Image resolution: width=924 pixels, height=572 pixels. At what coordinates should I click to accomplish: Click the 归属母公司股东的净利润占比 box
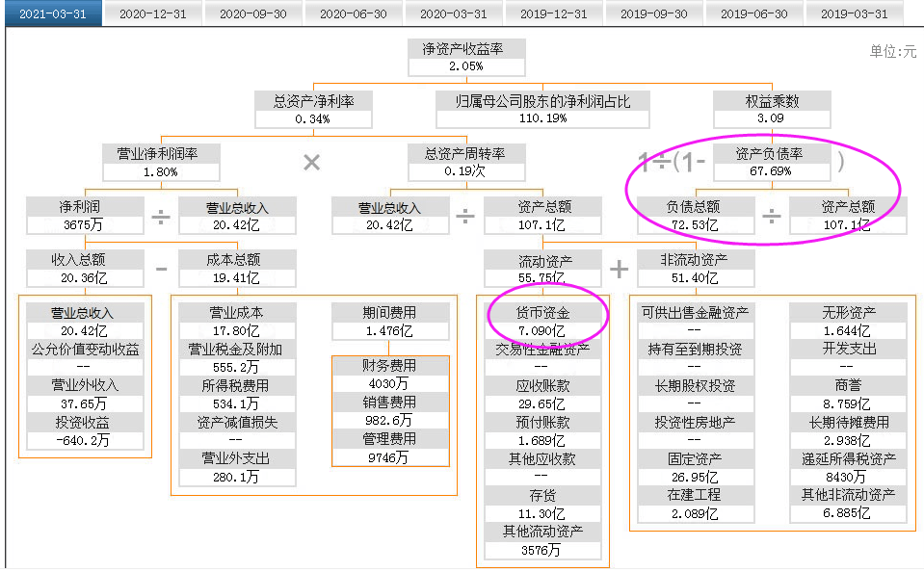[x=542, y=110]
